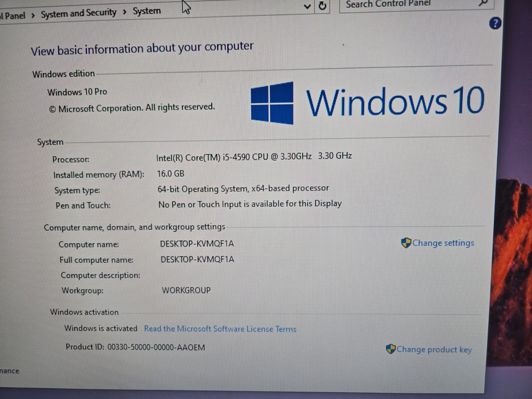Click the Computer name value DESKTOP-KVMQF1A
The height and width of the screenshot is (399, 532).
pos(197,244)
